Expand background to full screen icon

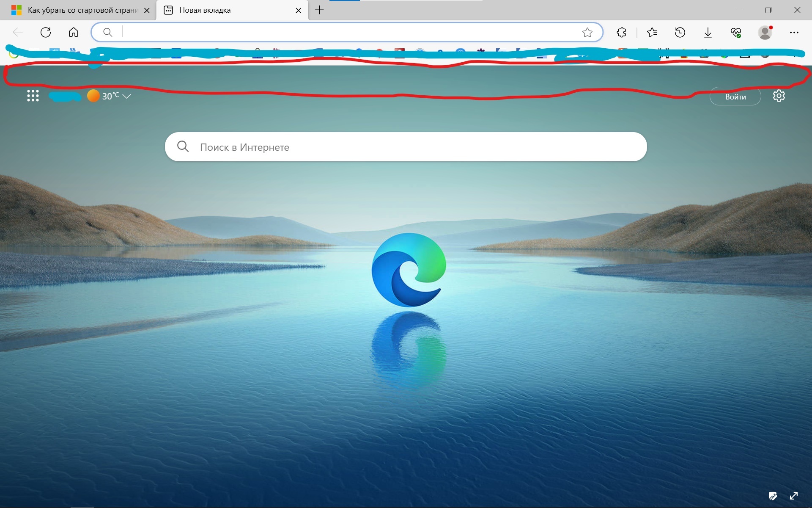794,496
